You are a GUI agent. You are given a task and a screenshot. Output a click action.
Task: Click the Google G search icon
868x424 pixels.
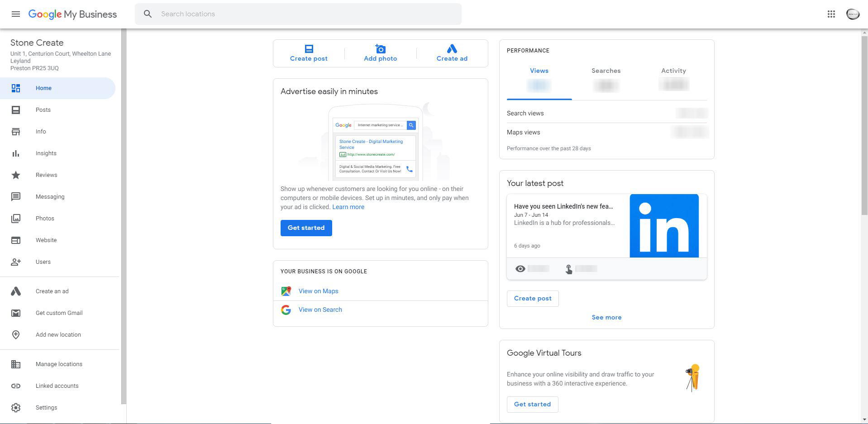[286, 310]
